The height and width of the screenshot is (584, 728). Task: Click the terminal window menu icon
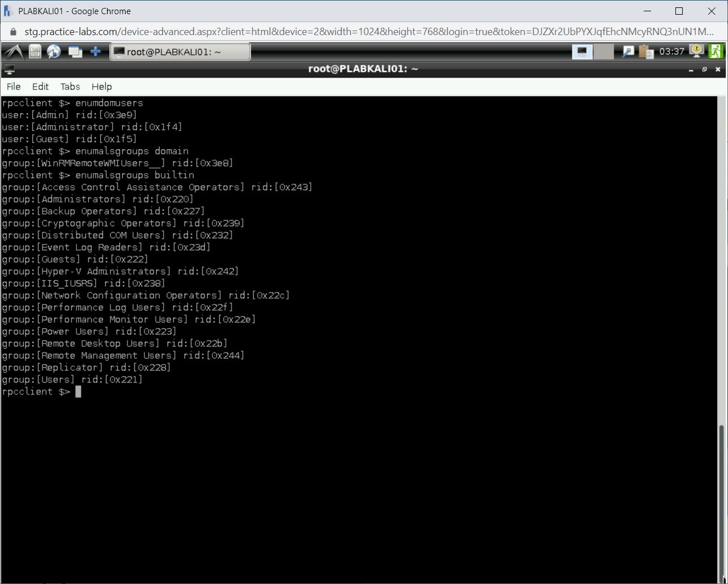[x=9, y=70]
